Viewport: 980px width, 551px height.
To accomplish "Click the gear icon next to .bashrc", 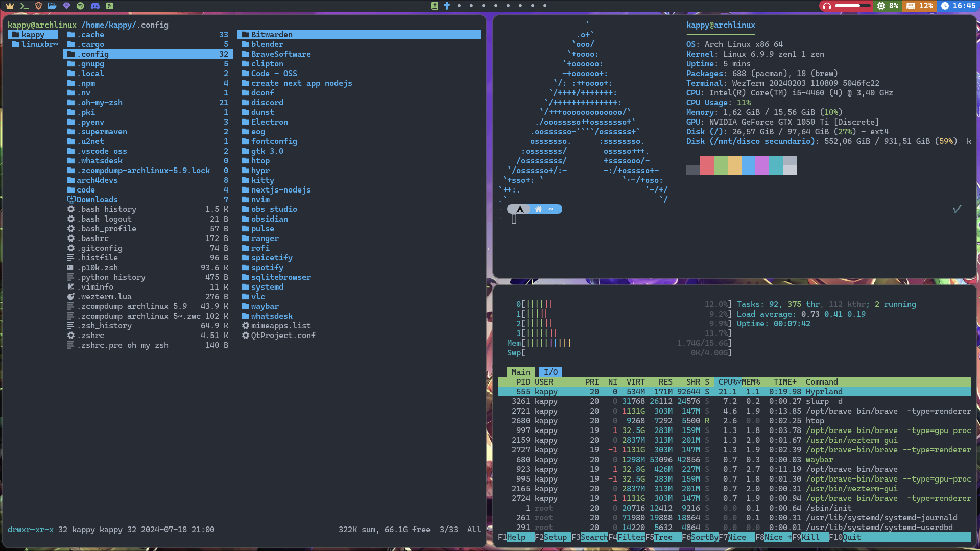I will 71,238.
